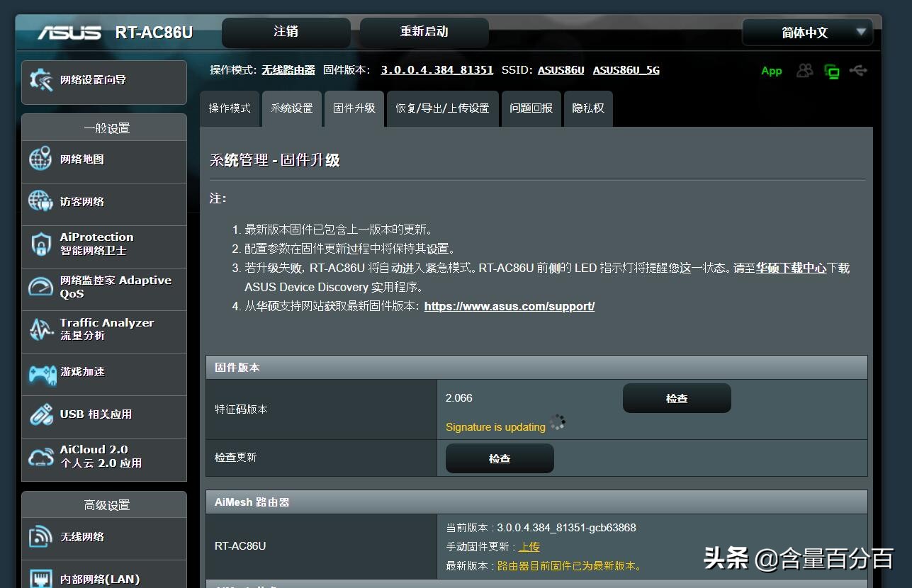Screen dimensions: 912x588
Task: Open the 简体中文 language selector
Action: [x=807, y=32]
